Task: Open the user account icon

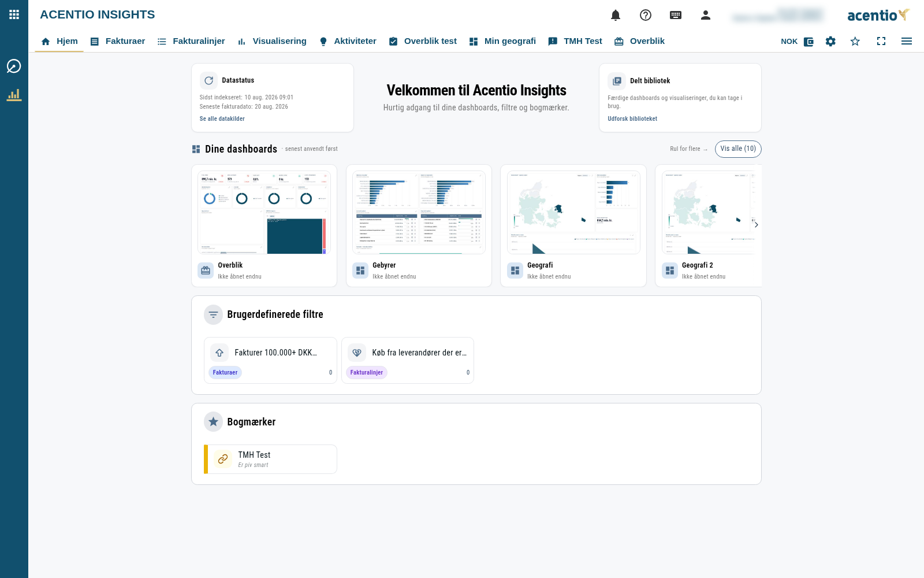Action: (706, 15)
